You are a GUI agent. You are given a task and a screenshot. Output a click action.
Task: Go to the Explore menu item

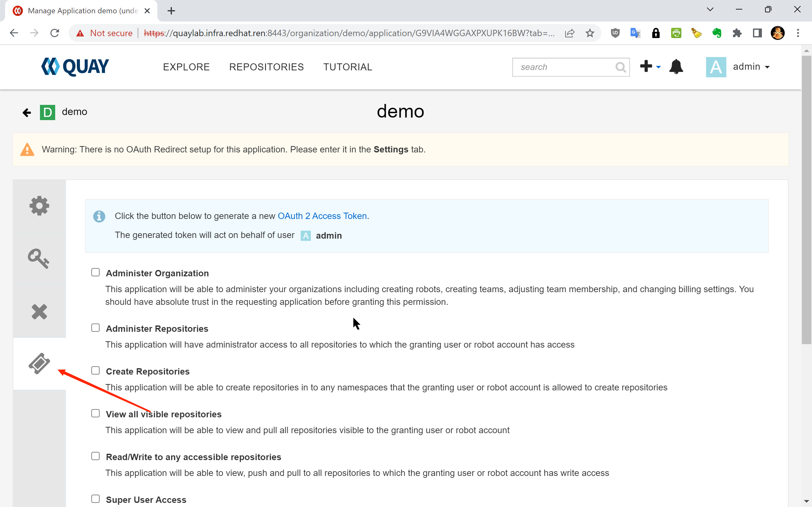[x=186, y=67]
